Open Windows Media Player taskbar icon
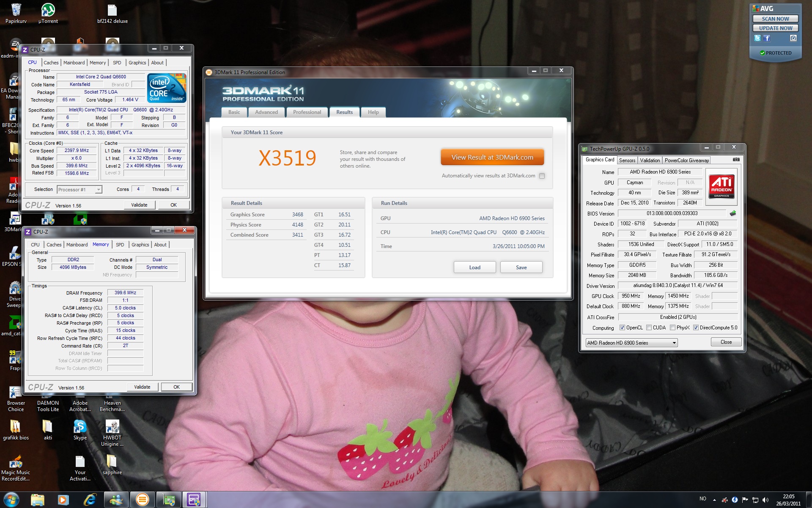 63,500
